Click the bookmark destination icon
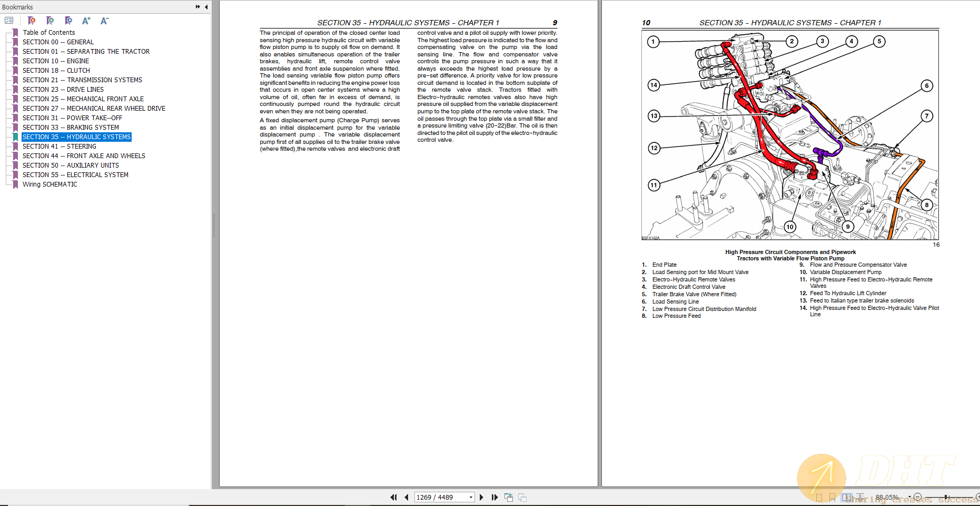 click(x=68, y=21)
